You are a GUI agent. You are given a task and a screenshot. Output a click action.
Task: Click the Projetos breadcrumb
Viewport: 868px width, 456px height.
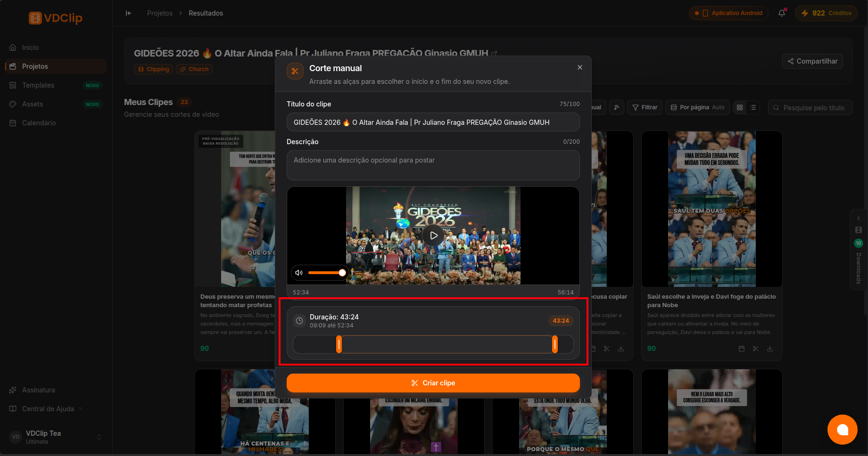pyautogui.click(x=160, y=13)
